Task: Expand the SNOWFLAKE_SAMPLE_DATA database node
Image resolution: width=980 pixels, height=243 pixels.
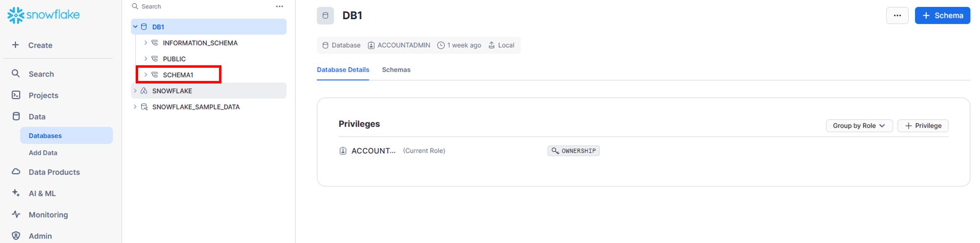Action: point(135,107)
